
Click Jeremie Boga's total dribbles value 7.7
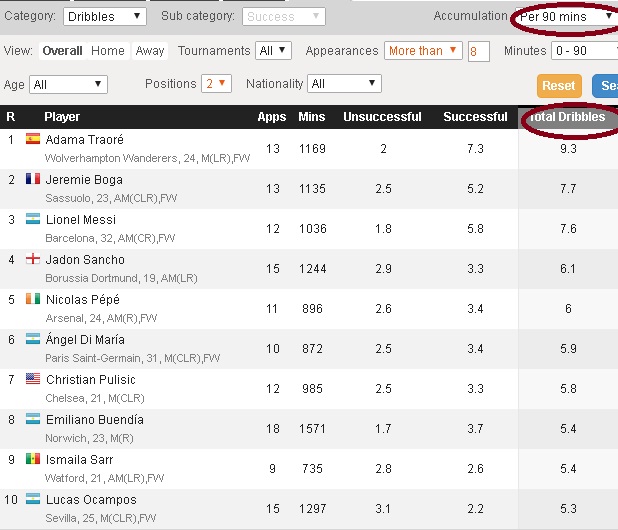[x=568, y=189]
